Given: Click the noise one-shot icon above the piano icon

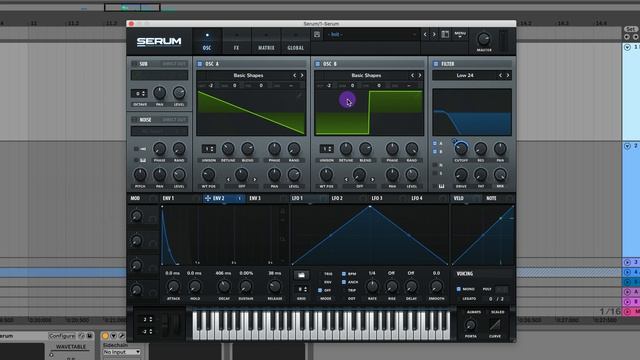Looking at the screenshot, I should click(x=142, y=149).
